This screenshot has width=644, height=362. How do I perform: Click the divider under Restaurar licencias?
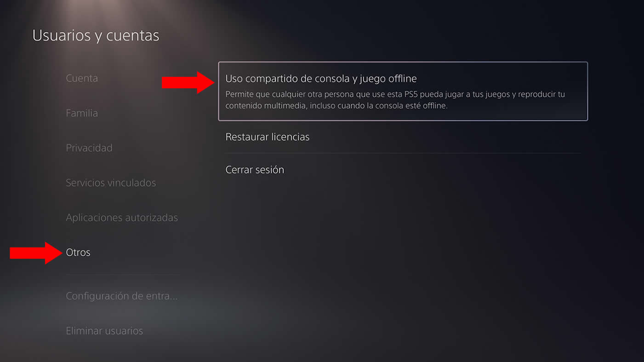click(x=403, y=153)
